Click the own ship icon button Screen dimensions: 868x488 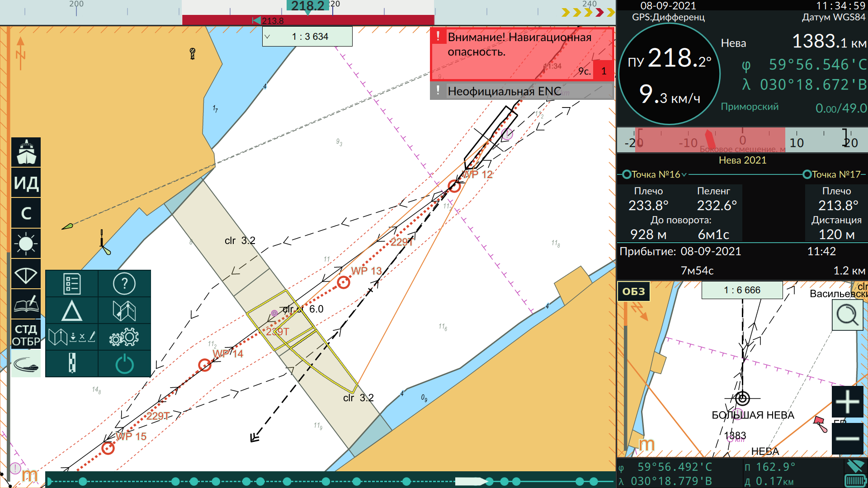coord(26,152)
